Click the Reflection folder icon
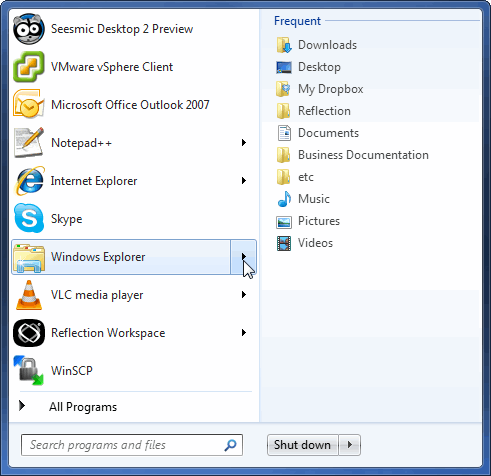Viewport: 491px width, 476px height. [284, 111]
